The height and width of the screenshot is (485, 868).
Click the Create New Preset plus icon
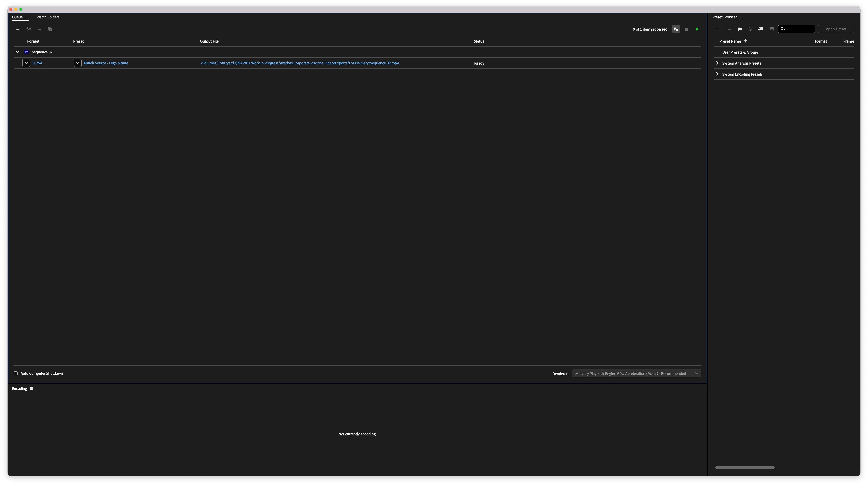pyautogui.click(x=718, y=29)
